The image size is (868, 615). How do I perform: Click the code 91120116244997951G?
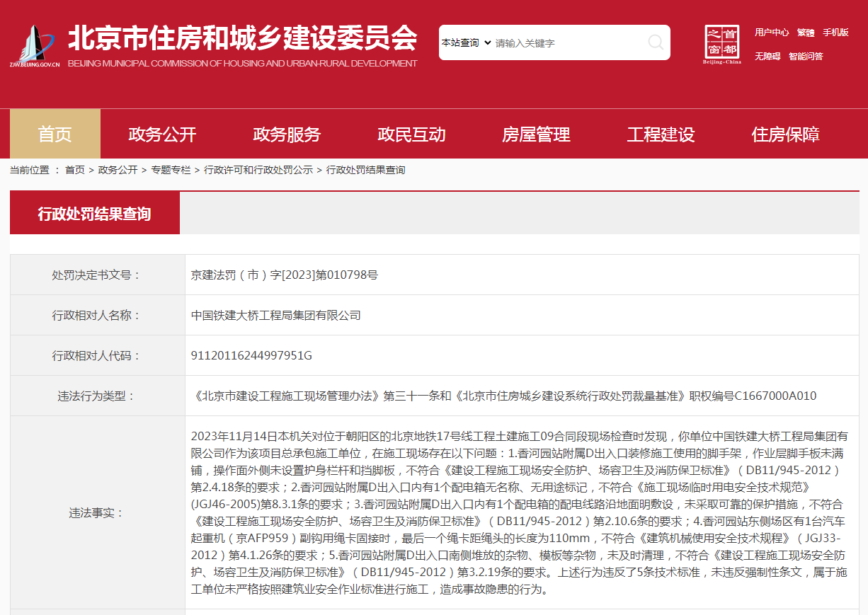tap(251, 355)
